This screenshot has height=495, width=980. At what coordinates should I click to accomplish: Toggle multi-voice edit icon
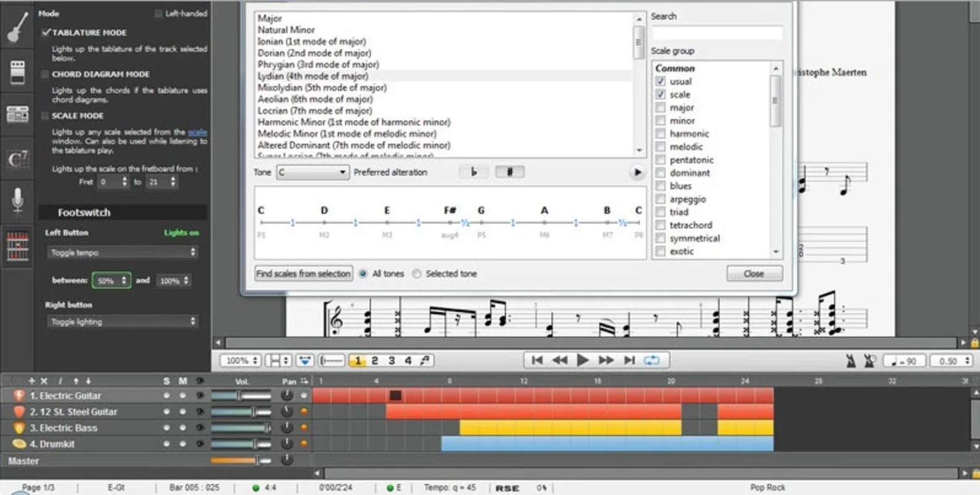tap(425, 360)
